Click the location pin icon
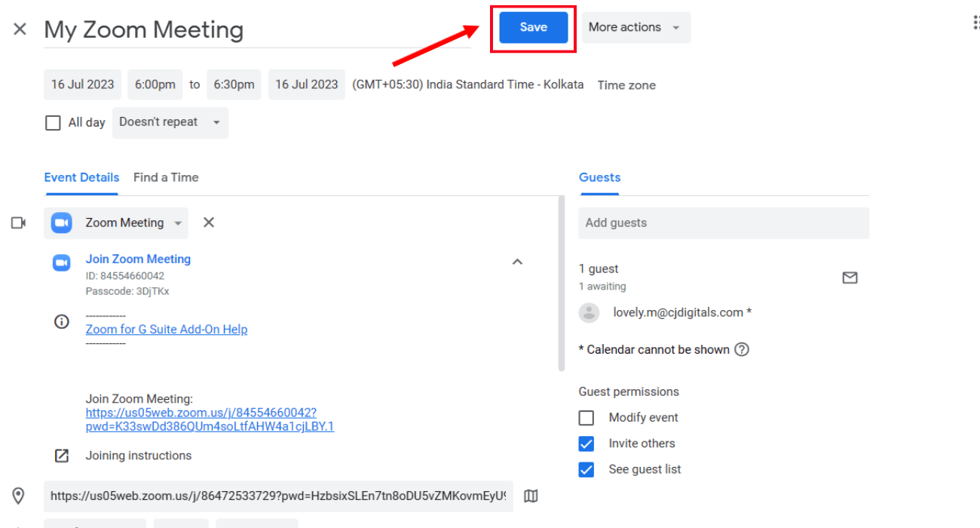Viewport: 980px width, 528px height. click(x=19, y=496)
